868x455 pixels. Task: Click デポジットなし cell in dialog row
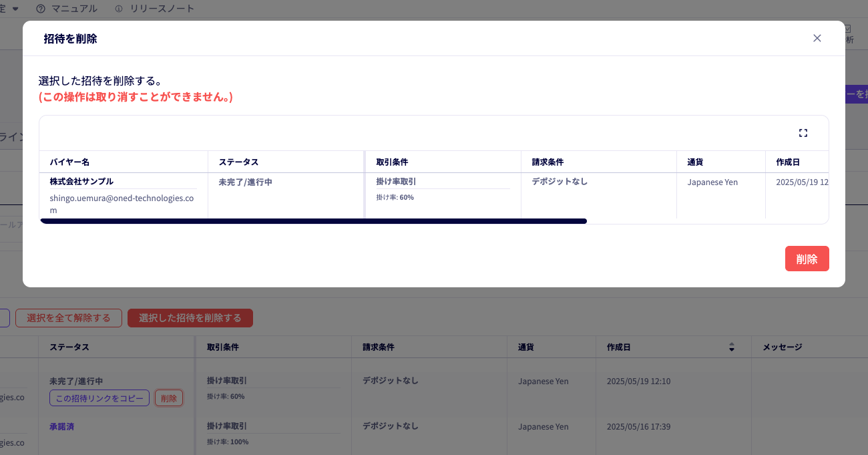560,181
